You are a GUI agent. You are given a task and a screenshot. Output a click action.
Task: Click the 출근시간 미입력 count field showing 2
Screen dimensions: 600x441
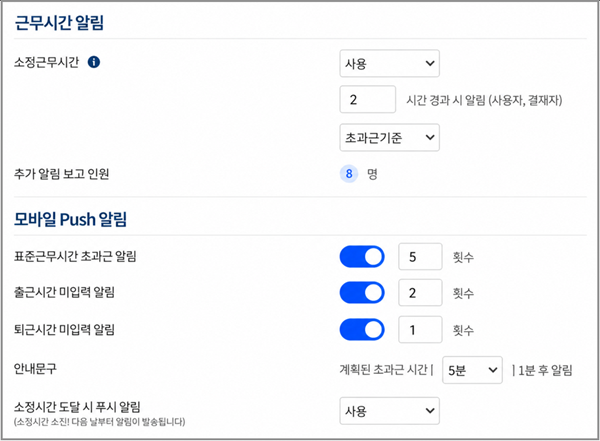(420, 293)
